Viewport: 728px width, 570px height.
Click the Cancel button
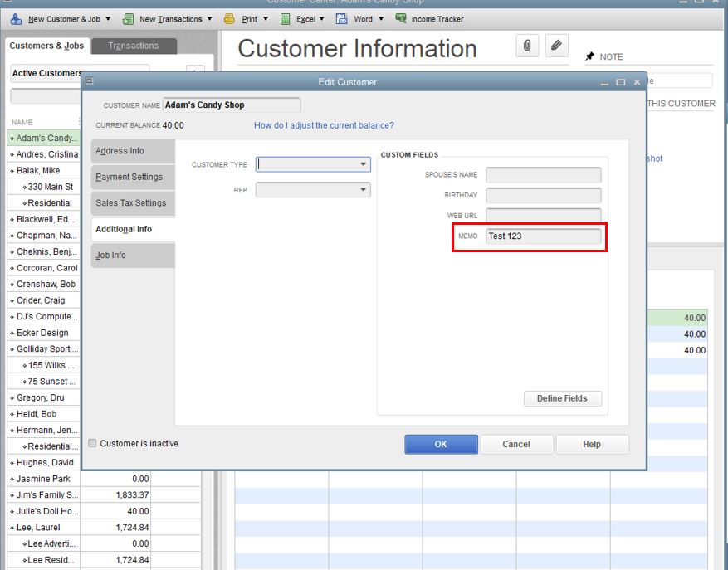click(x=516, y=444)
